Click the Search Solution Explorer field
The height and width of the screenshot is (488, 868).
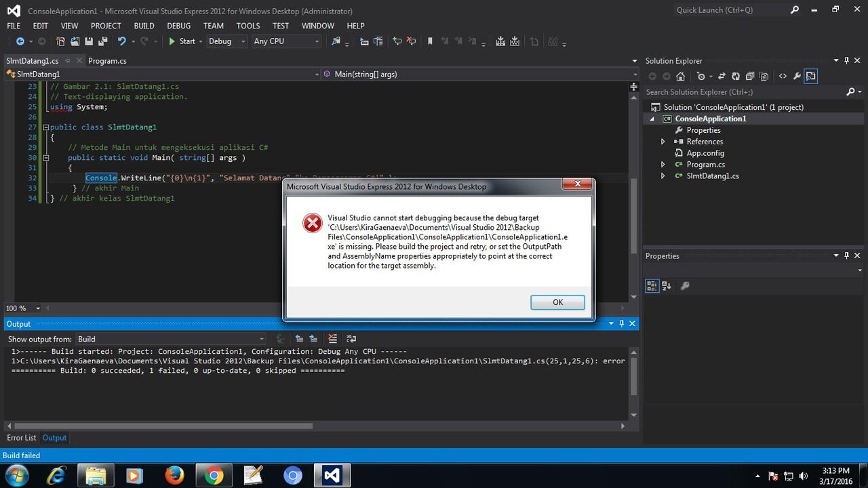click(743, 92)
